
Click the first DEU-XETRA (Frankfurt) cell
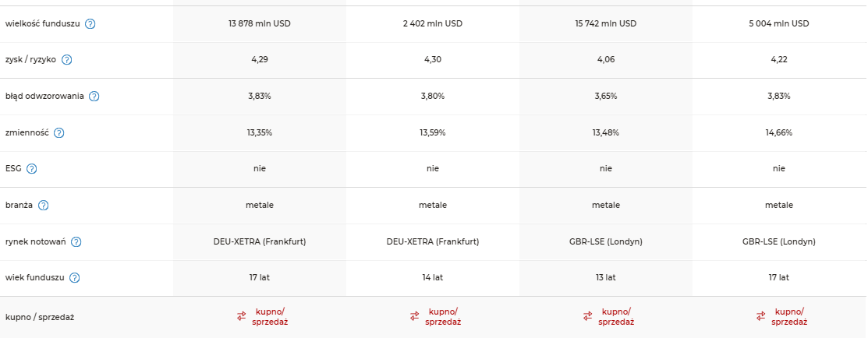[x=260, y=241]
